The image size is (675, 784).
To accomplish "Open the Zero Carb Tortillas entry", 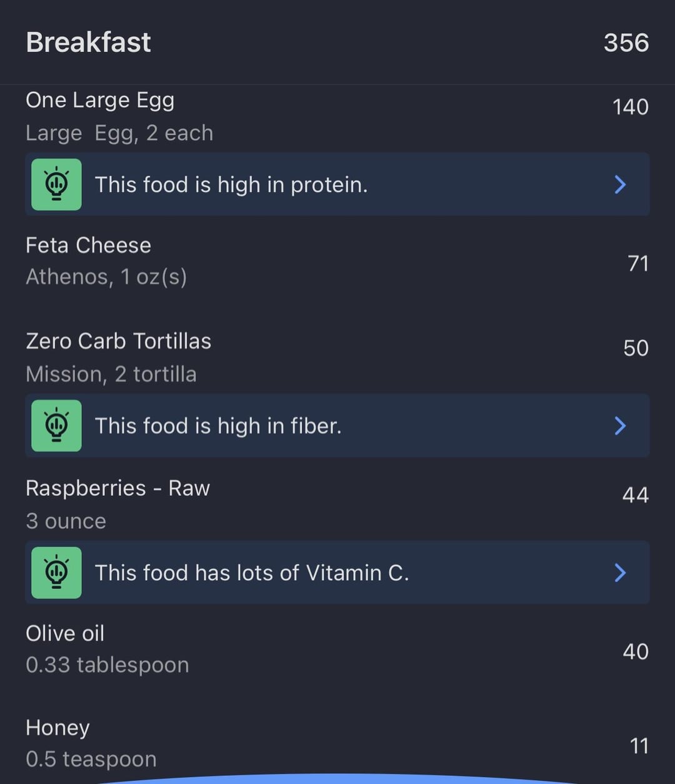I will click(337, 357).
